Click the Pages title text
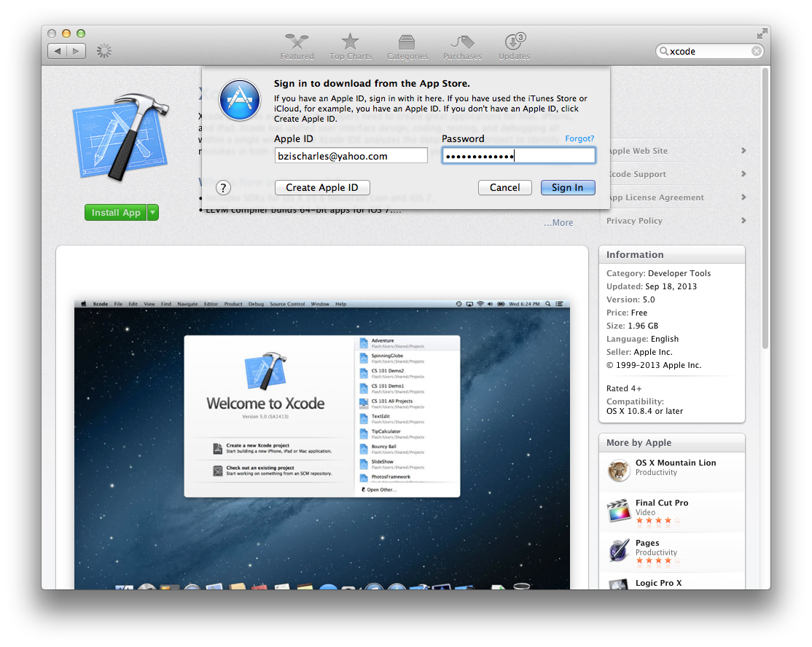Viewport: 812px width, 647px height. (x=647, y=543)
